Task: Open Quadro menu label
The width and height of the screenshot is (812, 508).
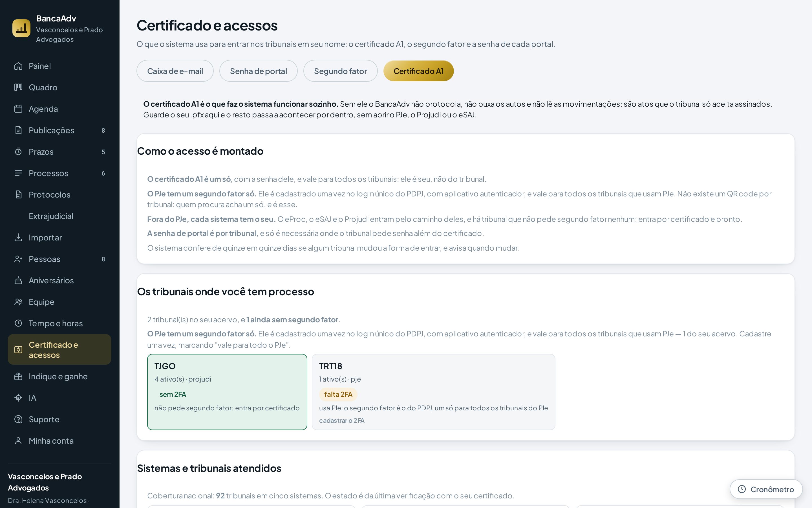Action: [x=43, y=87]
